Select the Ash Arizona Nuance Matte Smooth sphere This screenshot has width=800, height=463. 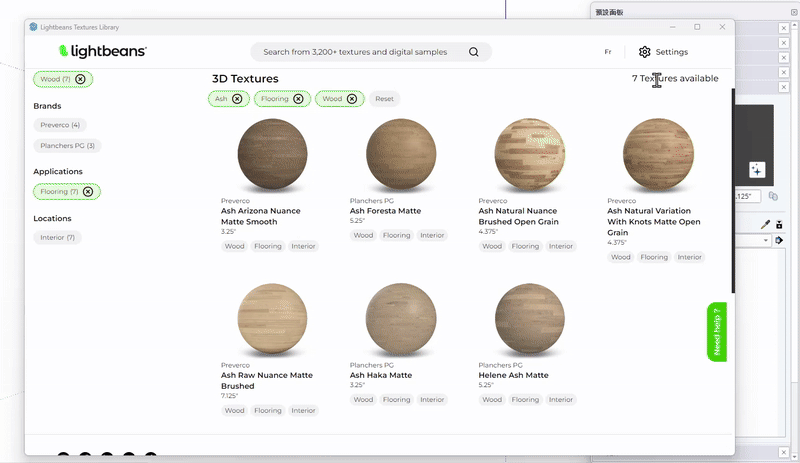pos(272,154)
